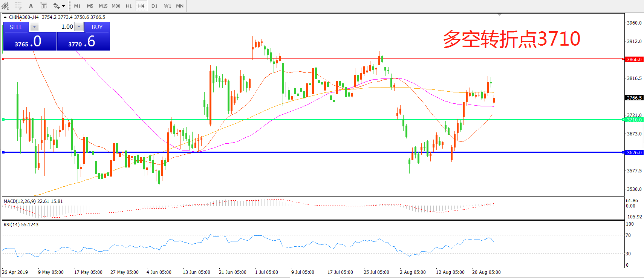Select the H1 timeframe button
The height and width of the screenshot is (278, 644).
pyautogui.click(x=129, y=6)
